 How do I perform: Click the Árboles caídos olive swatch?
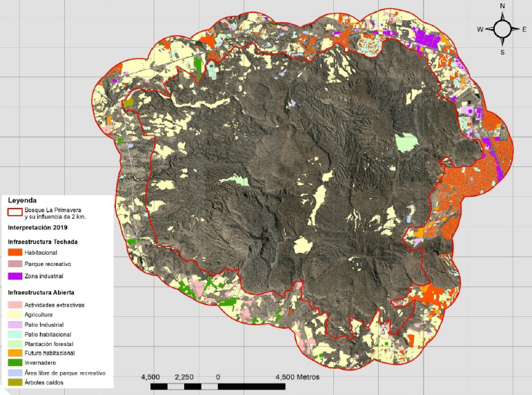coord(14,382)
